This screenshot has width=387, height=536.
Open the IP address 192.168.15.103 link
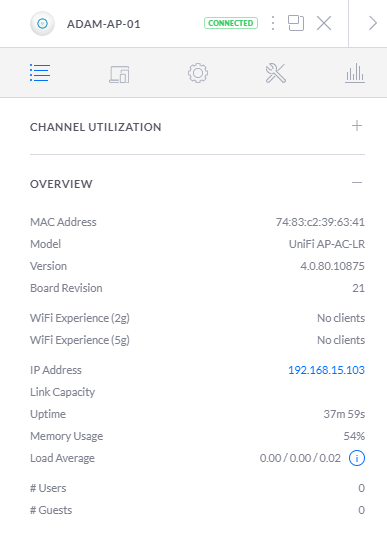pyautogui.click(x=326, y=370)
